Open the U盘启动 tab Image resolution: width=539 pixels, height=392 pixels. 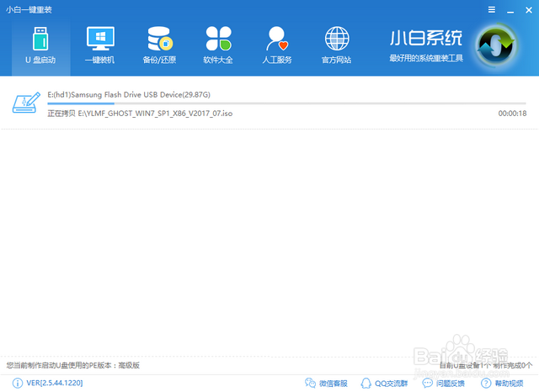pyautogui.click(x=41, y=45)
